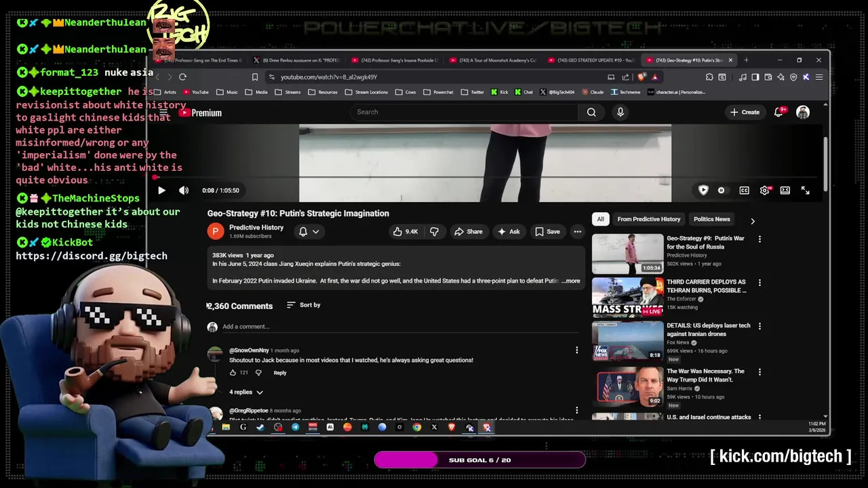Open the Create button
The height and width of the screenshot is (488, 868).
click(745, 113)
